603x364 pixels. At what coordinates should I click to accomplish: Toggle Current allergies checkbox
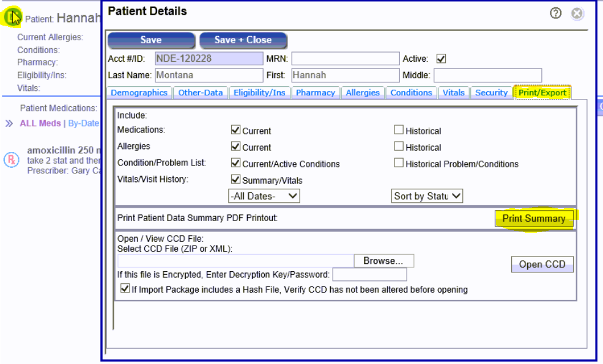click(x=235, y=147)
